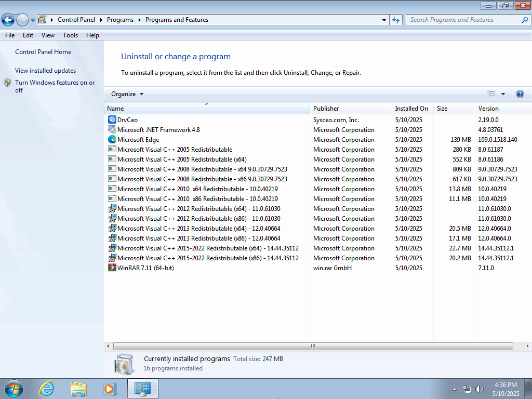
Task: Click the DrvCeo program icon
Action: [112, 120]
